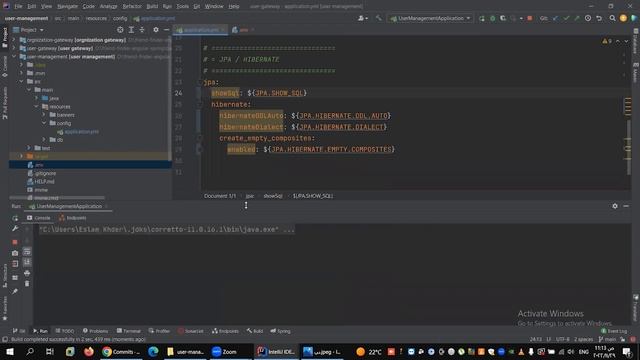Click the Windows Start button
This screenshot has width=640, height=360.
click(10, 351)
